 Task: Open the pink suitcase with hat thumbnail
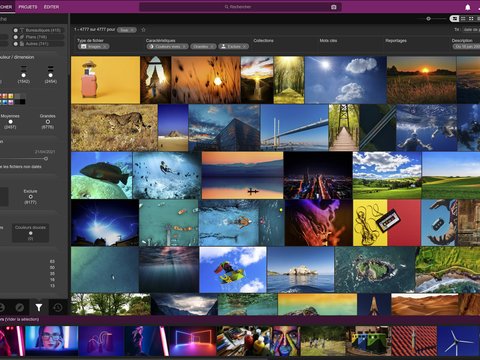(x=105, y=80)
